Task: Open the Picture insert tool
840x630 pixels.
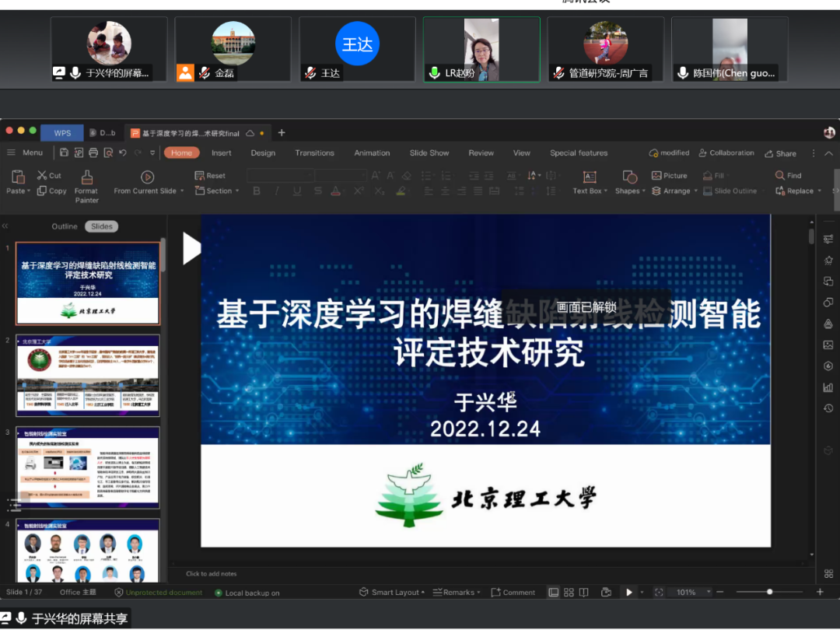Action: (669, 176)
